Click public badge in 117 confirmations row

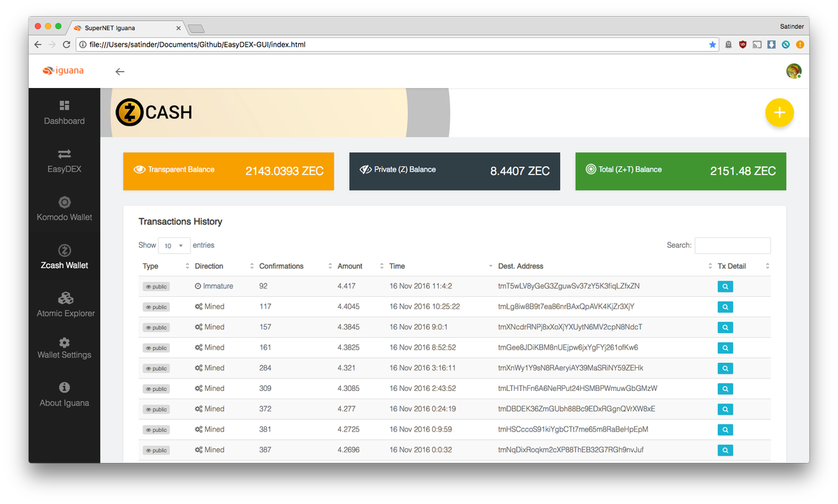(156, 307)
